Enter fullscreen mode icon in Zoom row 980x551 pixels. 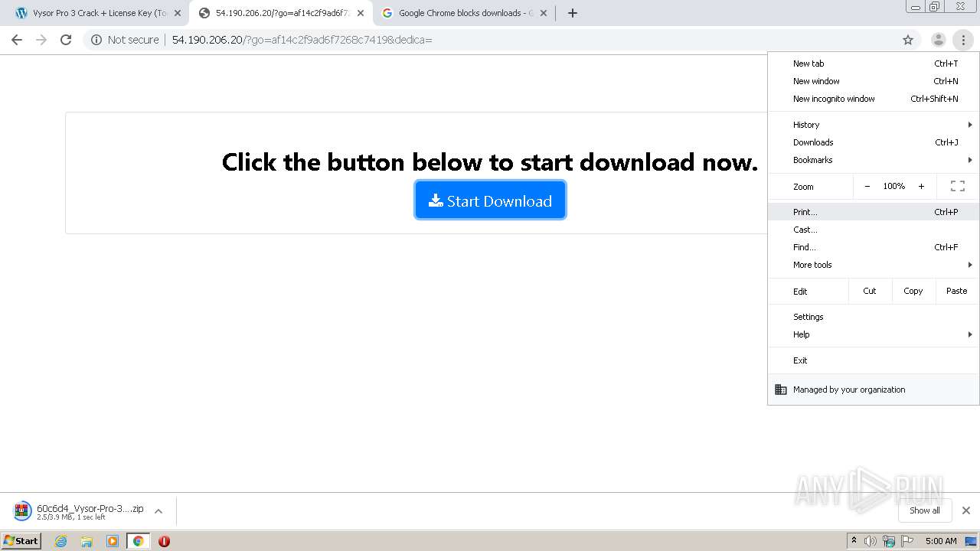point(958,186)
